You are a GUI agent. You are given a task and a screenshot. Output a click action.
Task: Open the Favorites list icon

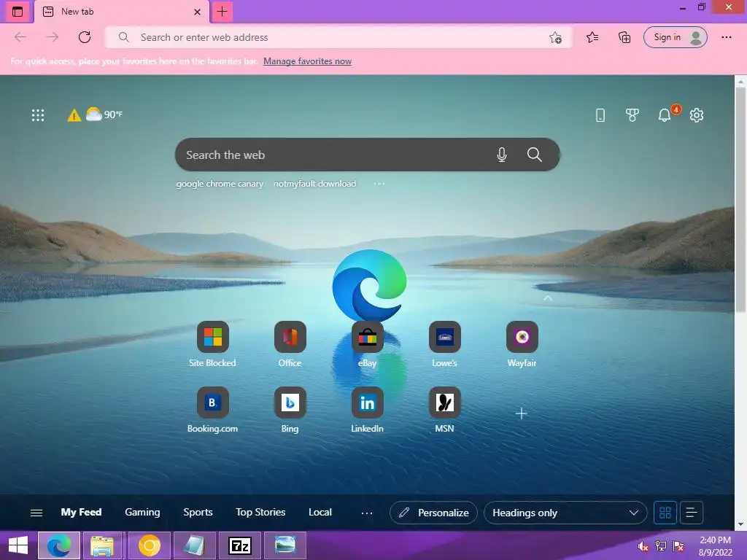tap(592, 37)
